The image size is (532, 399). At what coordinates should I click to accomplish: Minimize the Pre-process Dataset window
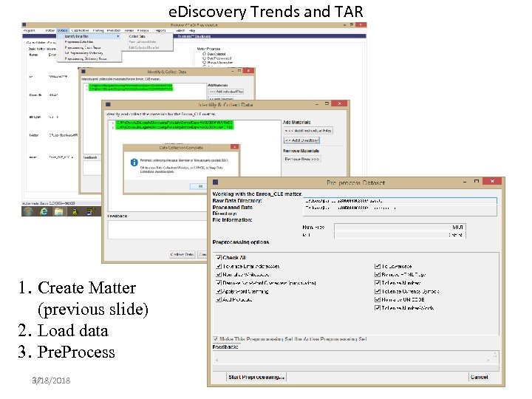click(x=465, y=183)
